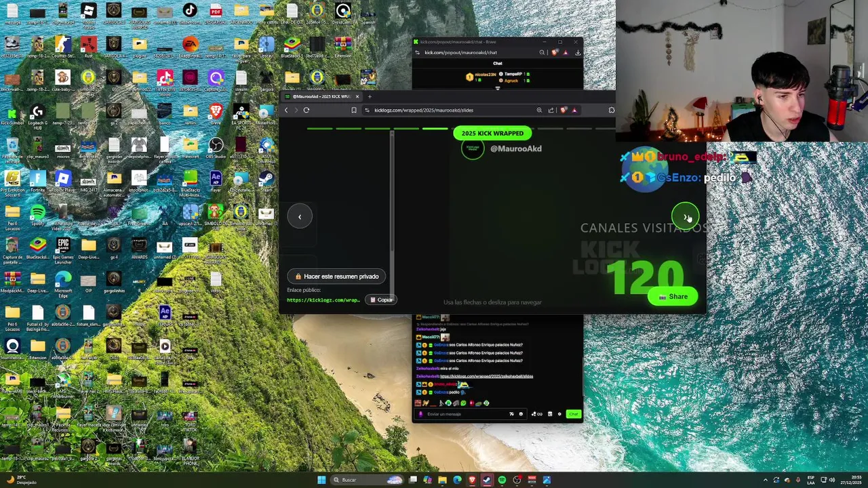The image size is (868, 488).
Task: Open weather widget showing Despejado
Action: coord(22,480)
